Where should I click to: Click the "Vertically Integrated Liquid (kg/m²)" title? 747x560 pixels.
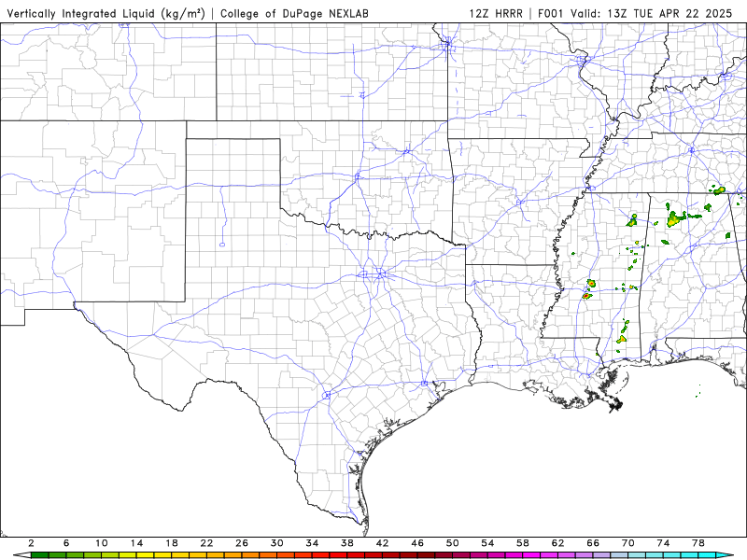point(106,14)
